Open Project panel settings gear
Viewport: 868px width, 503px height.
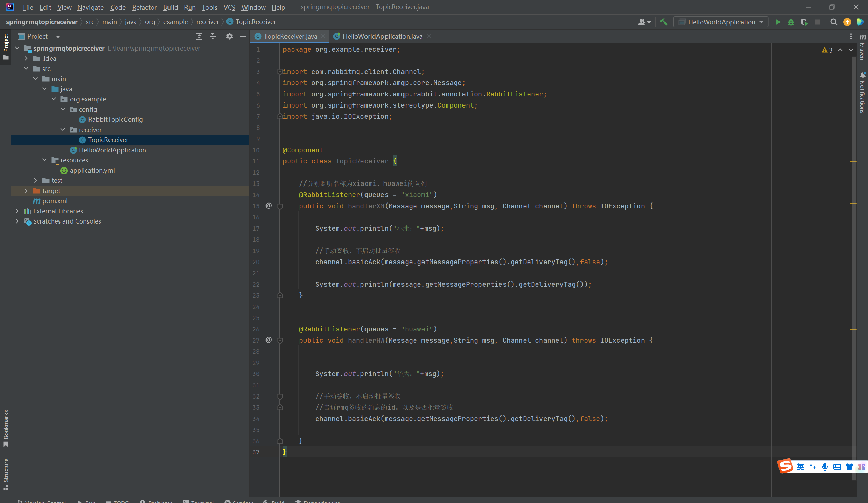[230, 36]
